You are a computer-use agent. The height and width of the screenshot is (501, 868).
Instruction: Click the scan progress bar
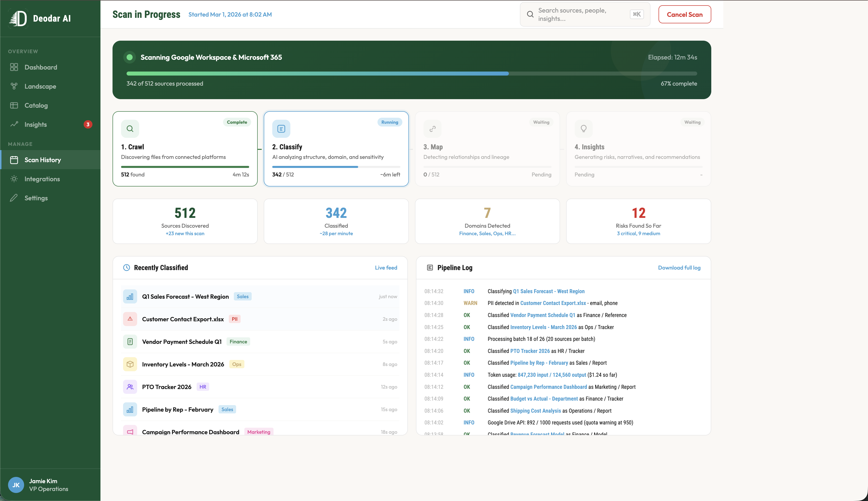tap(411, 74)
